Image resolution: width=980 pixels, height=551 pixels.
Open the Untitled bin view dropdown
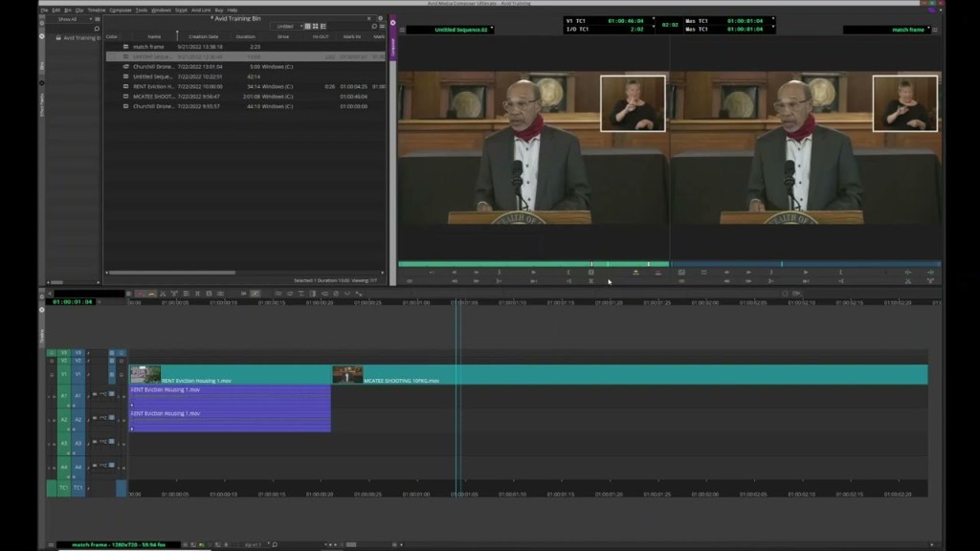coord(286,26)
